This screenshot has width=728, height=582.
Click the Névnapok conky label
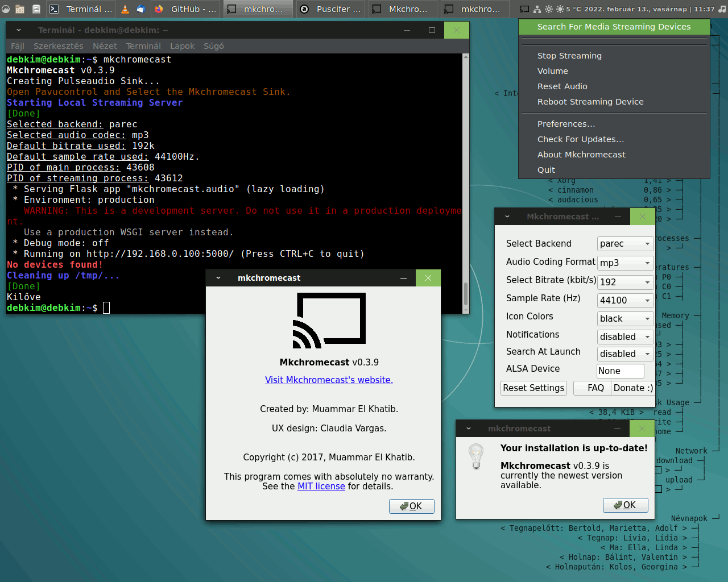pos(689,518)
